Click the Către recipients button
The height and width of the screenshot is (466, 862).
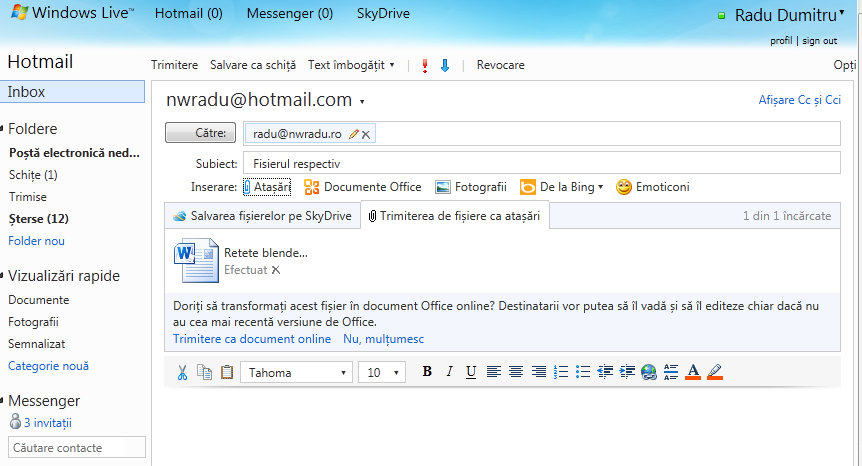click(201, 133)
